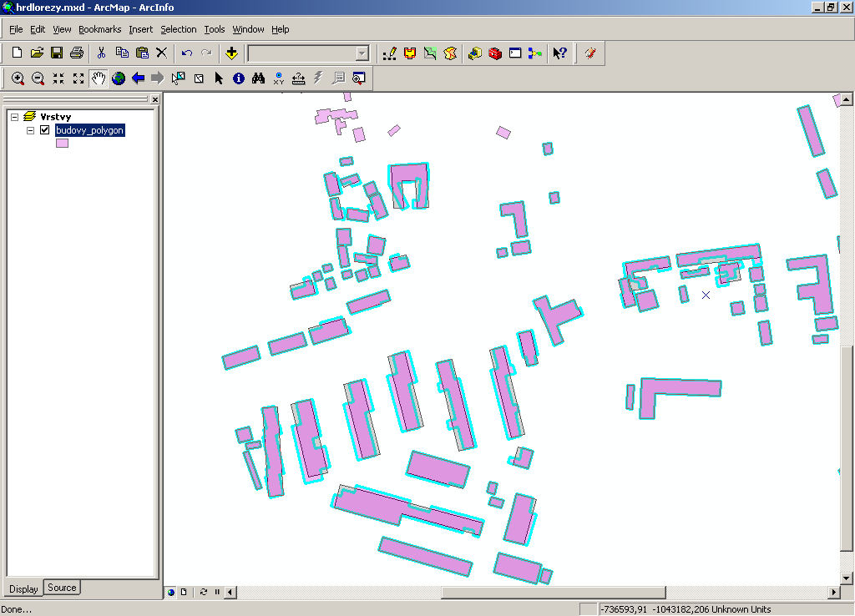
Task: Close the table of contents panel
Action: (x=155, y=99)
